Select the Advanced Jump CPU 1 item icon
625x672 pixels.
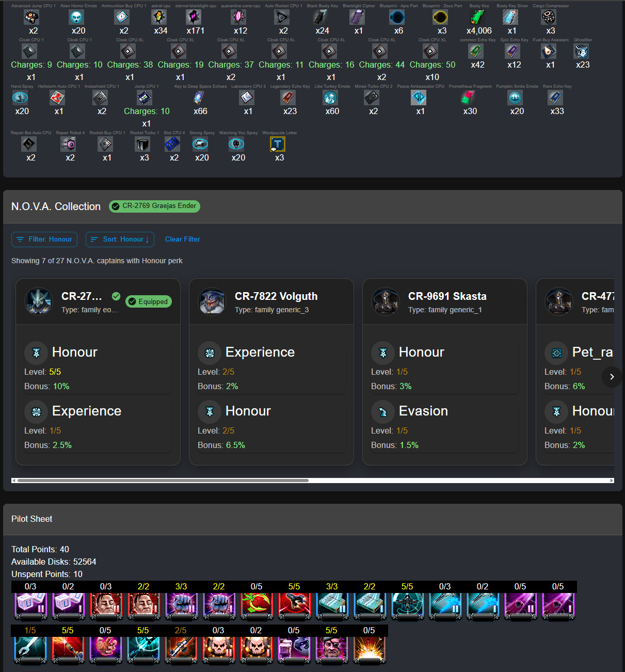(31, 18)
